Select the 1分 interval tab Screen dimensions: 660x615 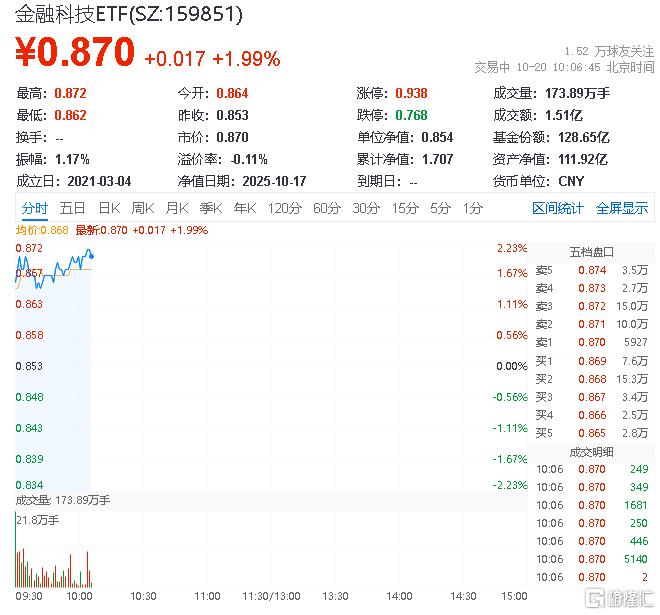pyautogui.click(x=472, y=208)
